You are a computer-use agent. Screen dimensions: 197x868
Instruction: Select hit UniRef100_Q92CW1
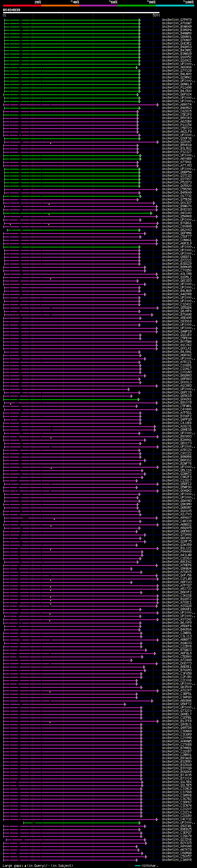click(177, 826)
